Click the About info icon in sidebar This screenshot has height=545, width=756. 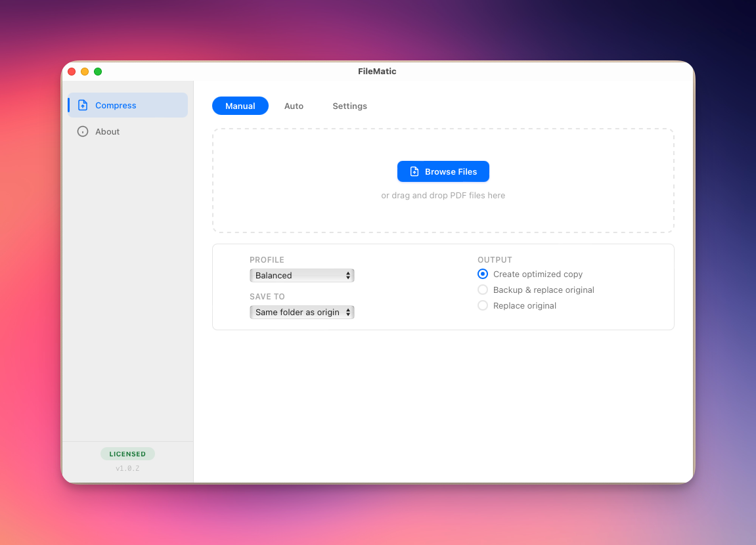coord(83,131)
